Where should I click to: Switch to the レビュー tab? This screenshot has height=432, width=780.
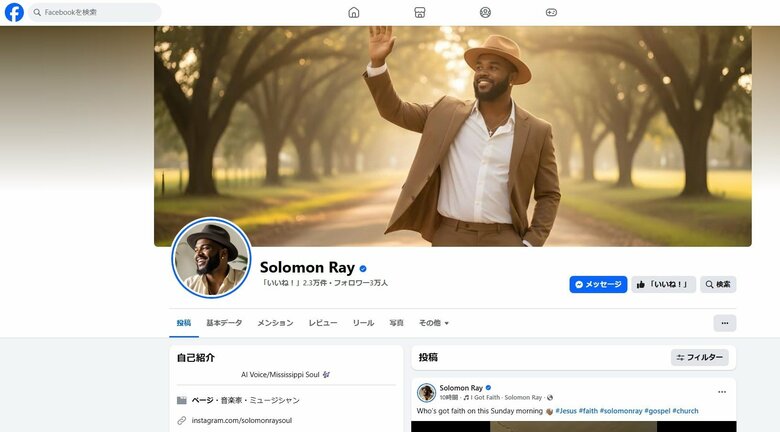323,323
